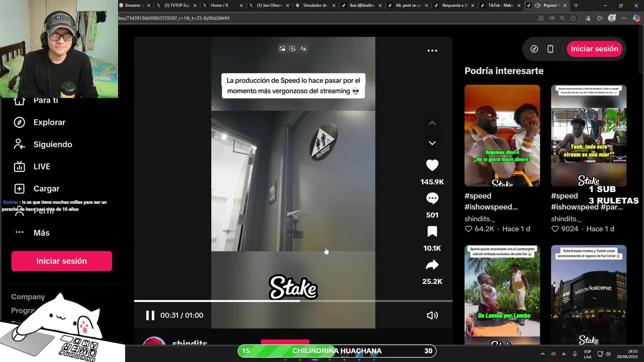Like the recommended video showing 64.2K likes
Screen dimensions: 644x362
[x=468, y=229]
